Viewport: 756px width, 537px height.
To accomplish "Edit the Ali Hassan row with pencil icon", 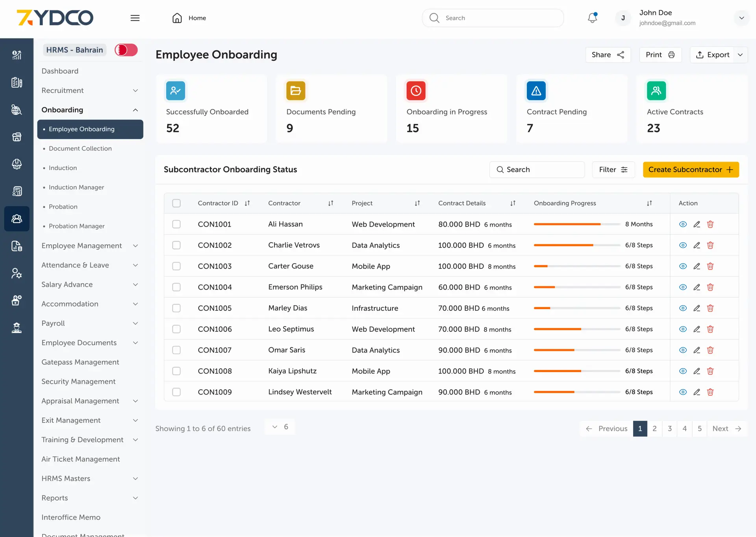I will coord(697,224).
